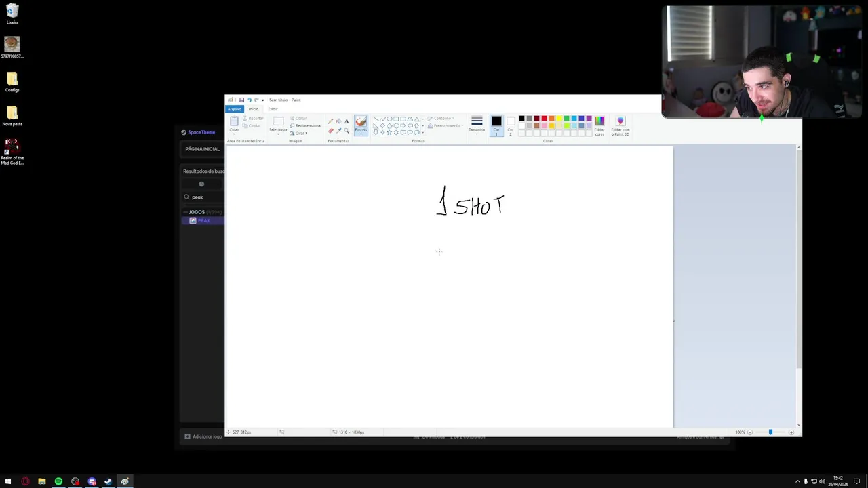Select the Fill with color bucket tool
The height and width of the screenshot is (488, 868).
tap(338, 121)
